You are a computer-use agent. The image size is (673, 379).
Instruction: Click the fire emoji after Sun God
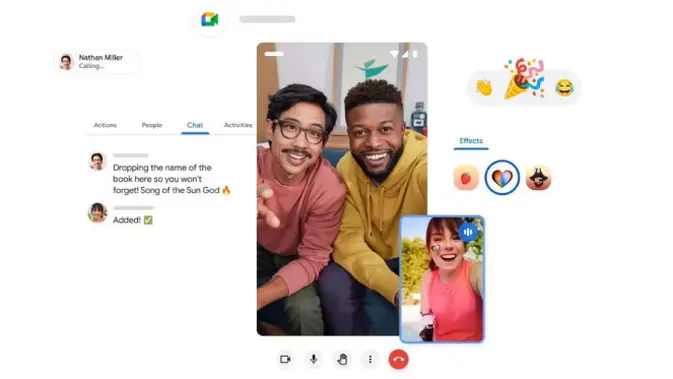coord(226,190)
